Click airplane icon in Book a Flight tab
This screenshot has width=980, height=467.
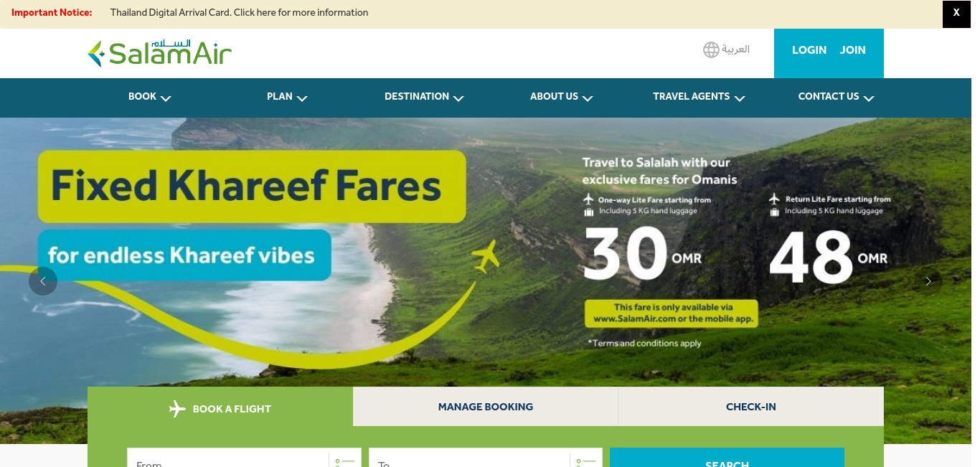tap(177, 409)
